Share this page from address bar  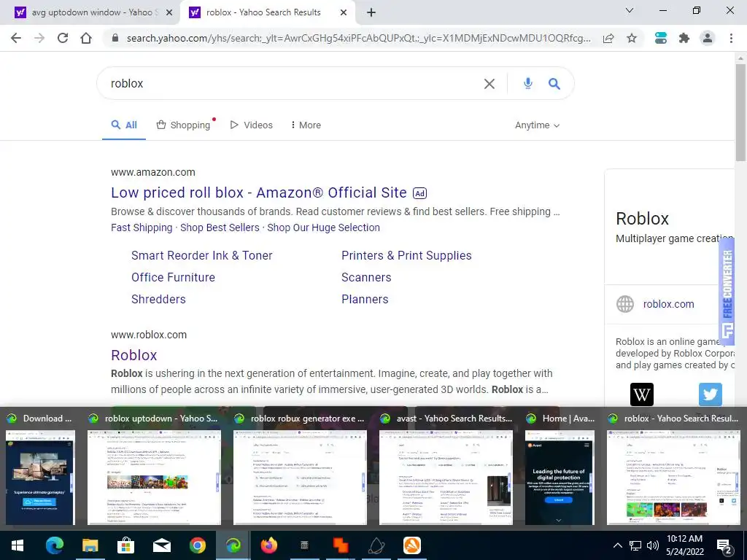[608, 39]
